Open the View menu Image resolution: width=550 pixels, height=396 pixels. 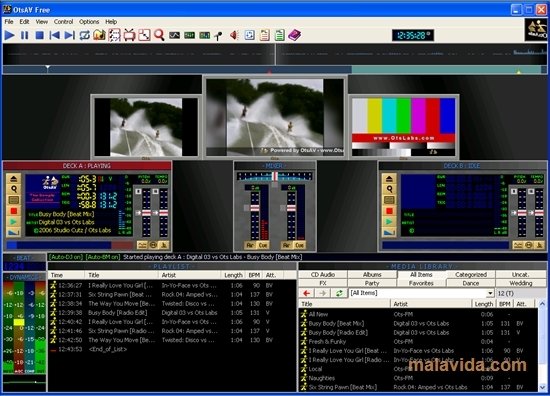coord(41,22)
